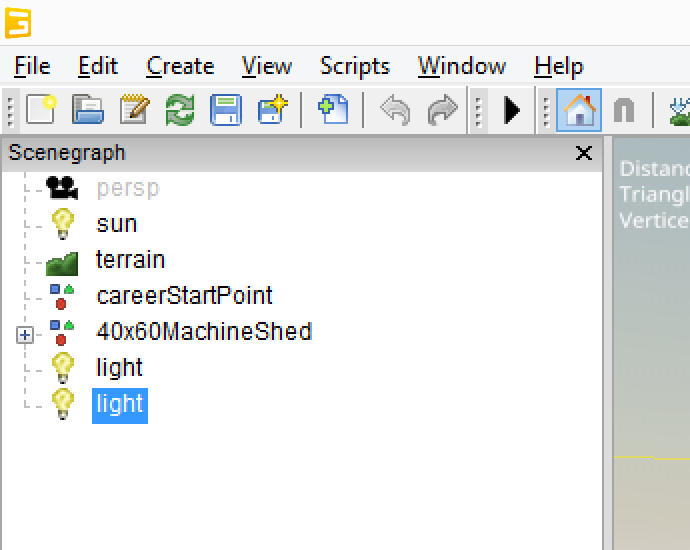Click the notepad edit icon in toolbar
The width and height of the screenshot is (690, 550).
(x=134, y=110)
